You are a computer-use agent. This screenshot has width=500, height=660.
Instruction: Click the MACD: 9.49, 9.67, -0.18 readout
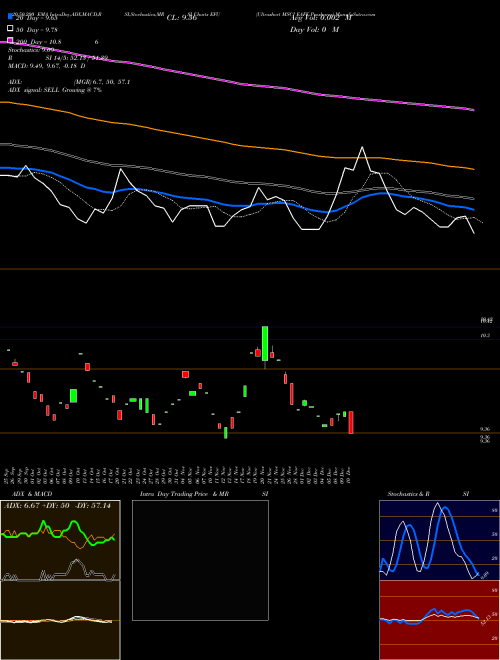click(x=46, y=66)
